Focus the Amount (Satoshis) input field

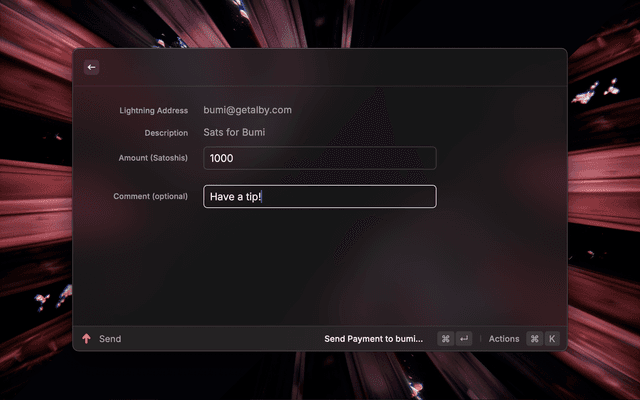coord(320,158)
